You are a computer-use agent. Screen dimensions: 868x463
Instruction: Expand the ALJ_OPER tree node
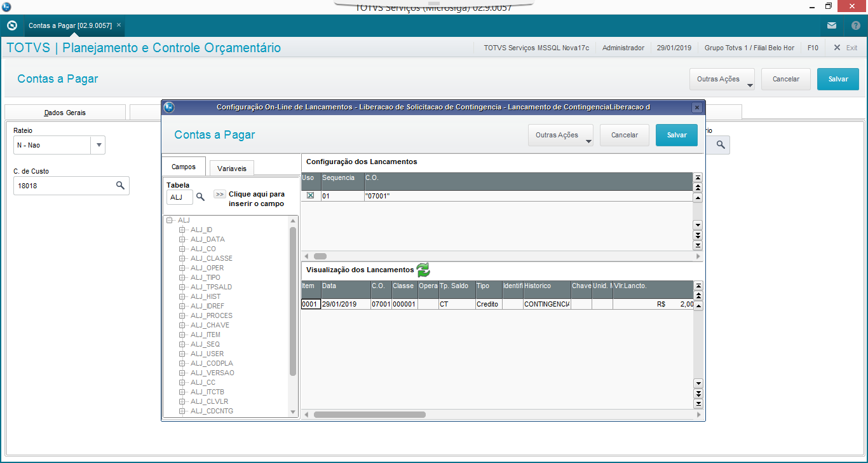[x=182, y=268]
